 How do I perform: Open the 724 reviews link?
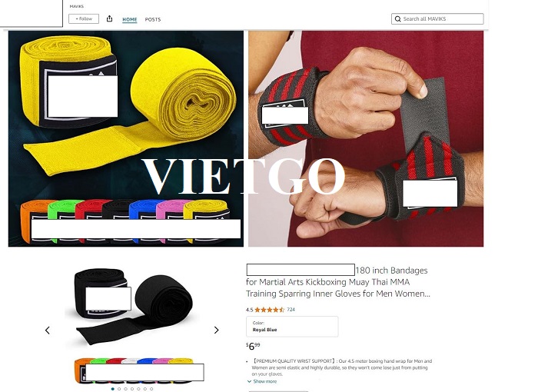pos(291,309)
